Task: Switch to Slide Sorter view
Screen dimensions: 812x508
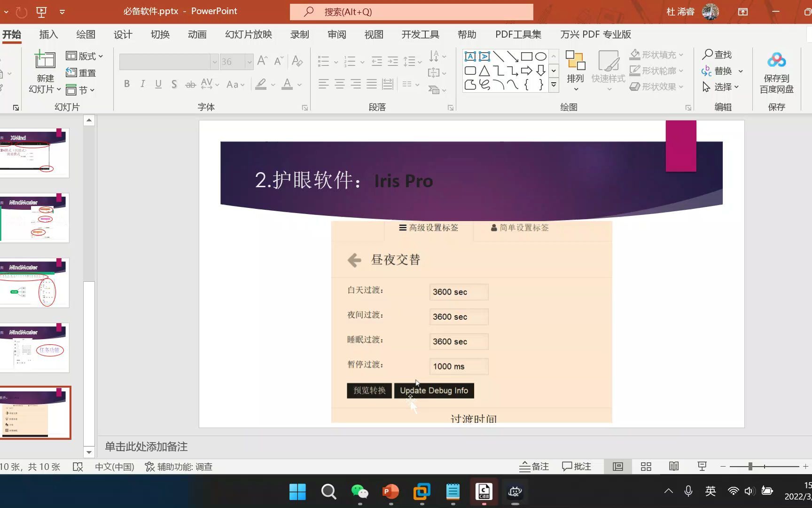Action: (646, 467)
